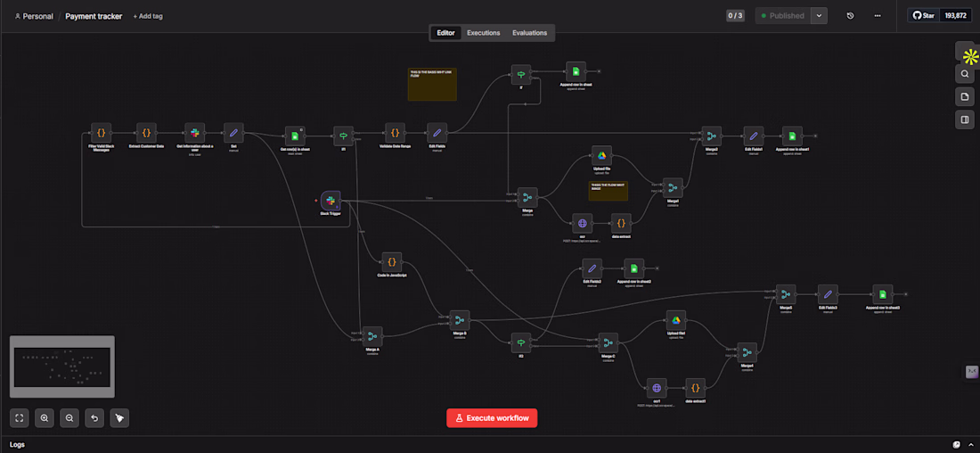Select the Merge B node
The image size is (980, 453).
click(x=460, y=320)
